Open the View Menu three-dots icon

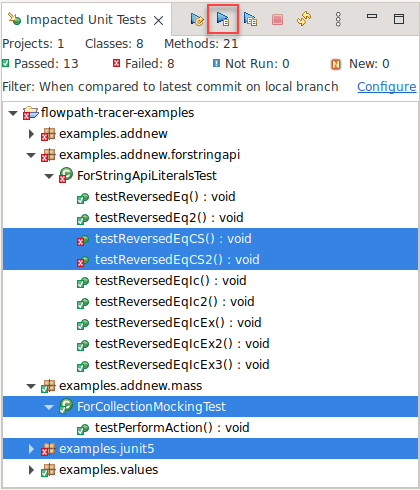[x=338, y=19]
